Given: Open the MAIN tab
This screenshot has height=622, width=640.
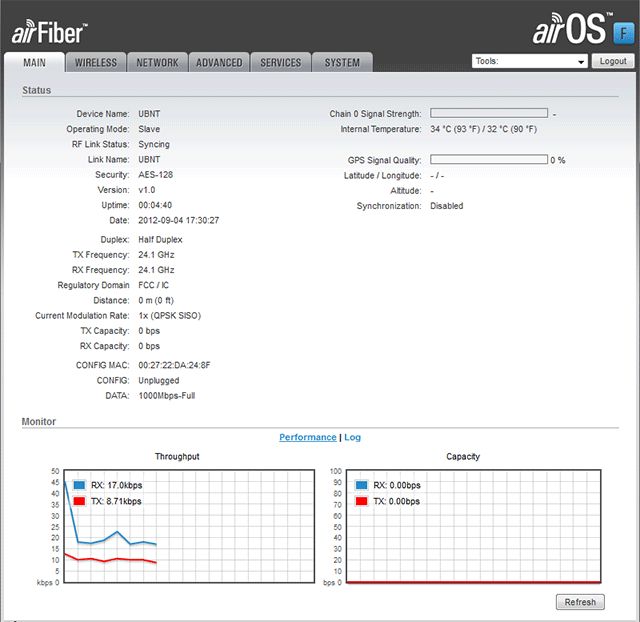Looking at the screenshot, I should click(x=34, y=63).
